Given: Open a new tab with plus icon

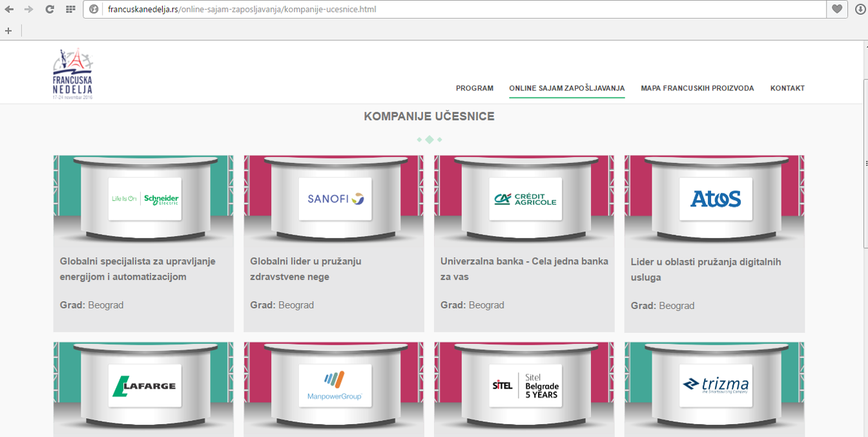Looking at the screenshot, I should click(8, 30).
